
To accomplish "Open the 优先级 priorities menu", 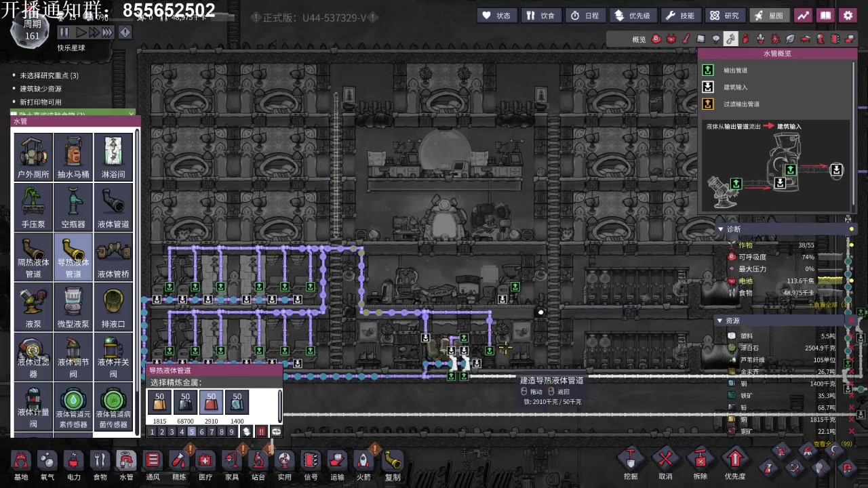I will tap(632, 15).
